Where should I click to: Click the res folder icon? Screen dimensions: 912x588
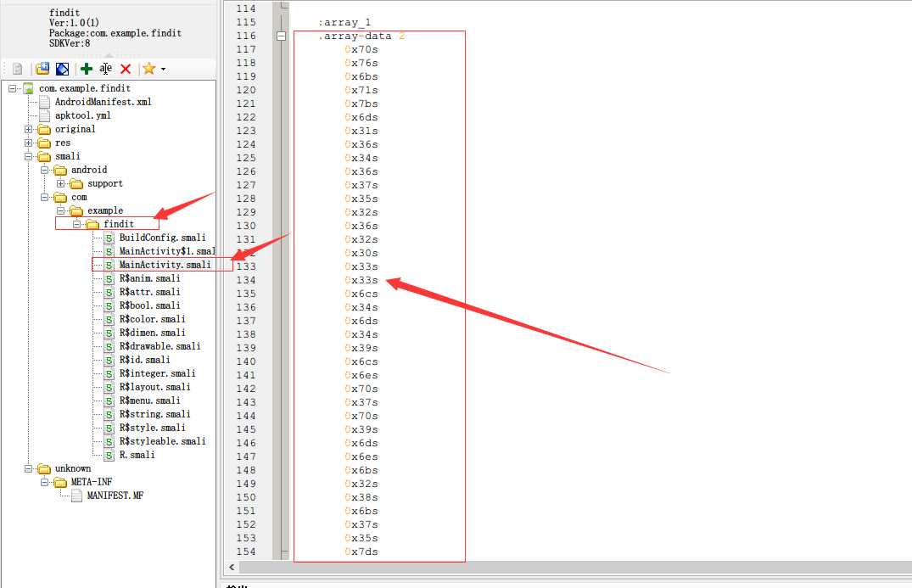tap(44, 143)
